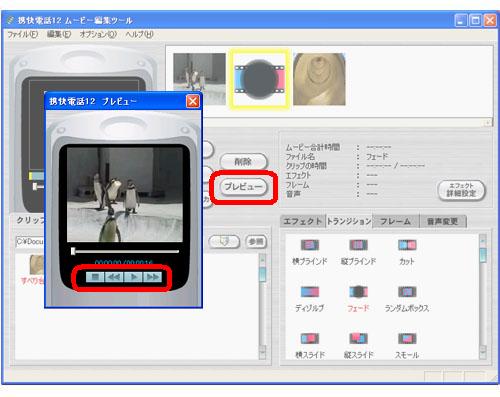The image size is (500, 397).
Task: Click the clip list scrollbar down arrow
Action: 262,353
